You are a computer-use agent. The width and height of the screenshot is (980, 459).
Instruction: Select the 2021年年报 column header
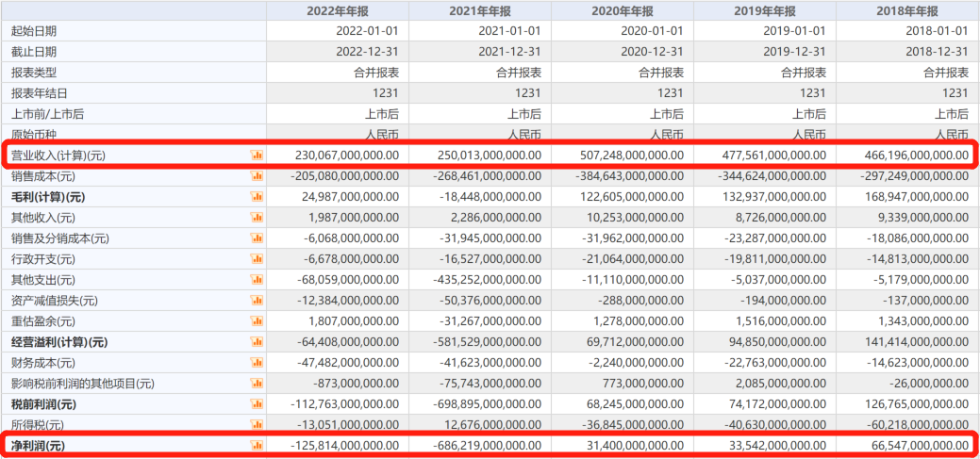pyautogui.click(x=480, y=10)
